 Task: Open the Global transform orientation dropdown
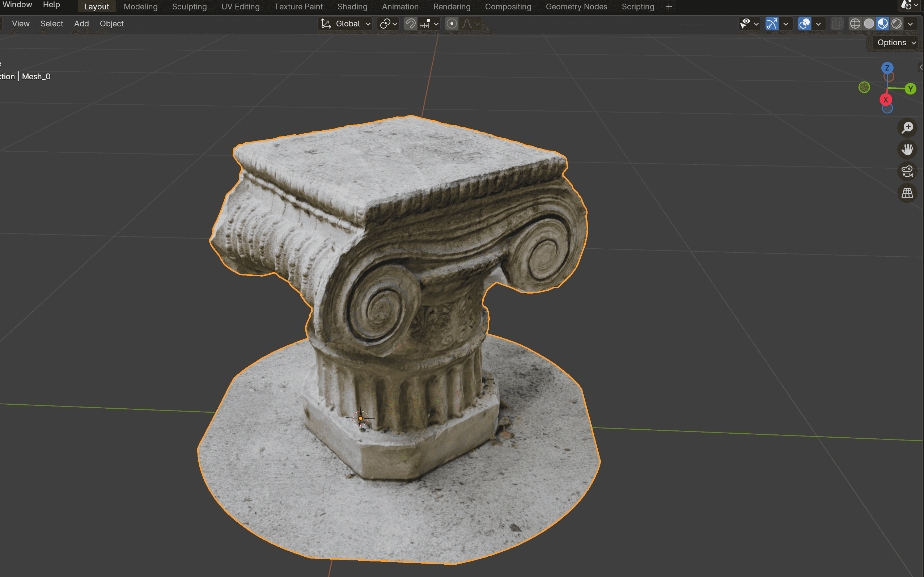344,23
